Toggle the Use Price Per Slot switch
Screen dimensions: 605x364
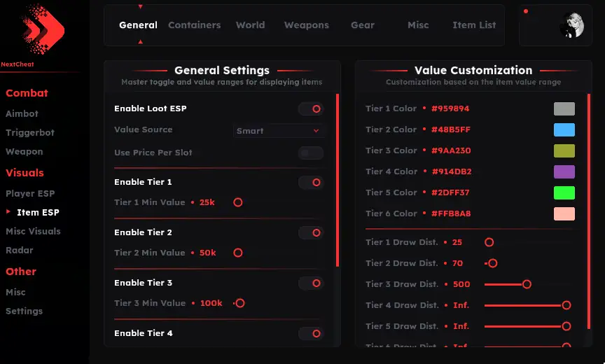click(311, 153)
